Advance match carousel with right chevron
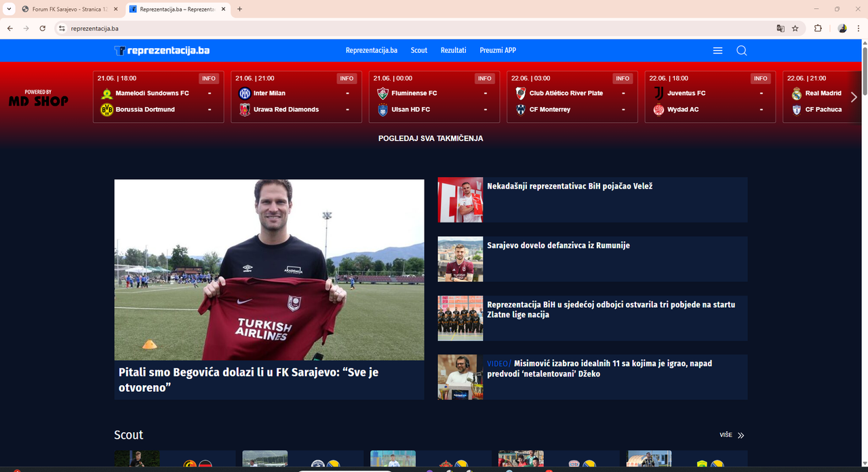 [x=854, y=98]
